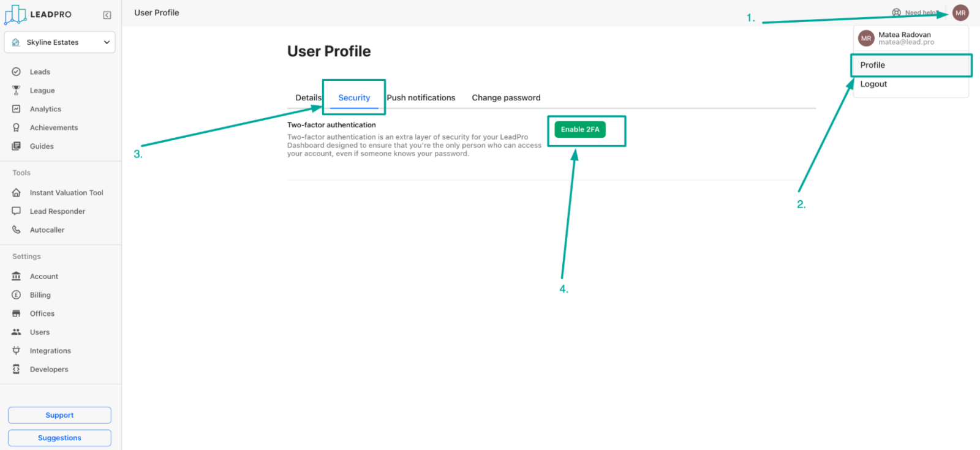
Task: Open Guides using the book icon
Action: (17, 146)
